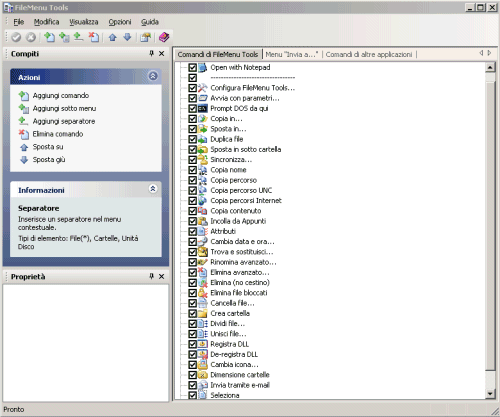The image size is (500, 417).
Task: Uncheck Open with Notepad checkbox
Action: point(192,68)
